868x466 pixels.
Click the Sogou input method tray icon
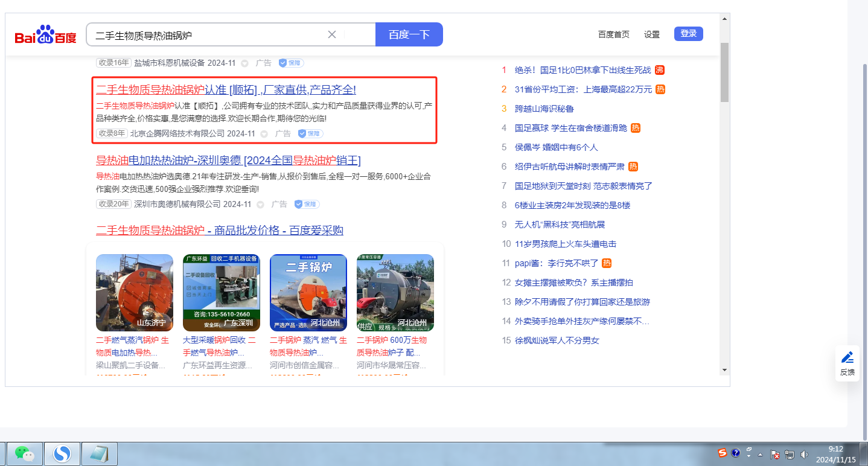pos(723,453)
